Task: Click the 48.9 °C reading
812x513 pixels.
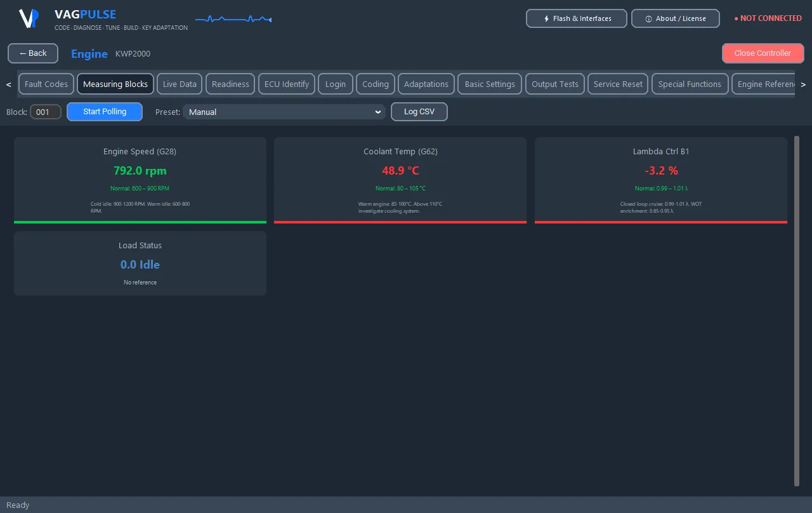Action: tap(400, 170)
